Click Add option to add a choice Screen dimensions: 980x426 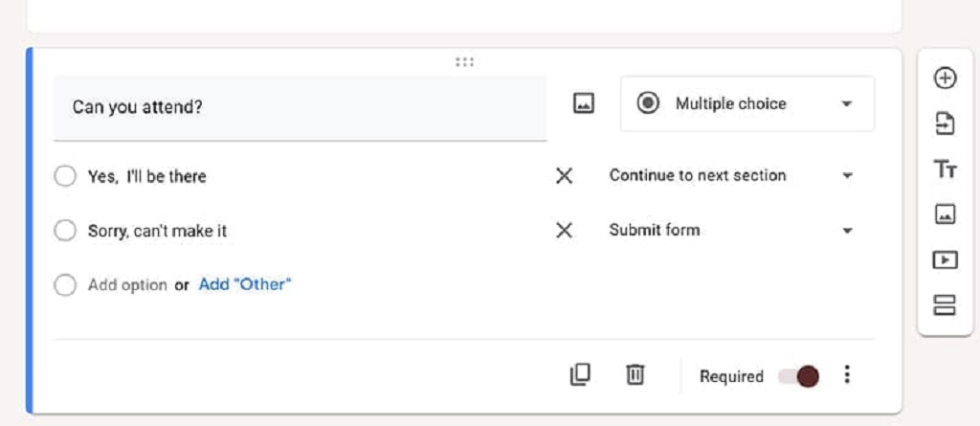point(126,285)
